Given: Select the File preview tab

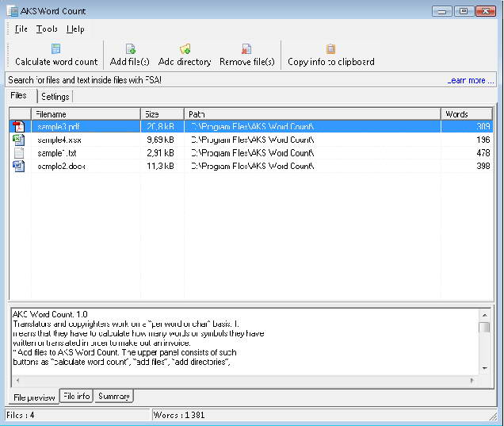Looking at the screenshot, I should (34, 397).
